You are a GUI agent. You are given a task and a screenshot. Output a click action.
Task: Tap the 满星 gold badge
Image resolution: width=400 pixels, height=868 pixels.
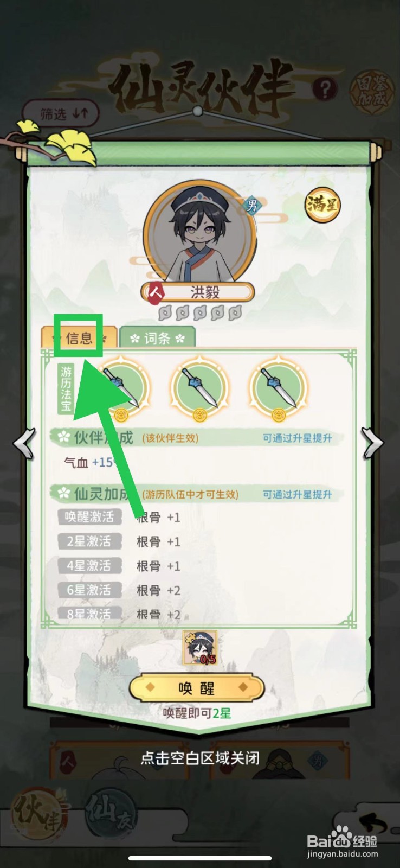click(322, 205)
